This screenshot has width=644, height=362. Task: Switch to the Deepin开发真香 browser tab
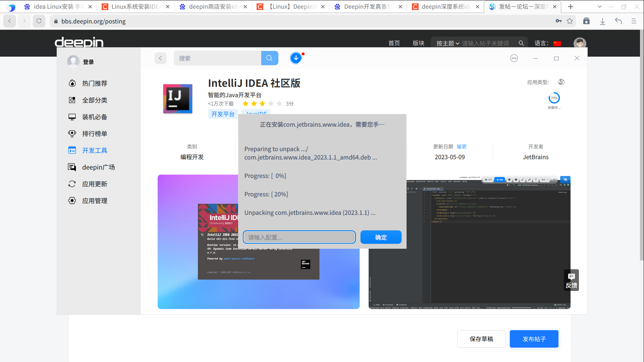click(366, 6)
